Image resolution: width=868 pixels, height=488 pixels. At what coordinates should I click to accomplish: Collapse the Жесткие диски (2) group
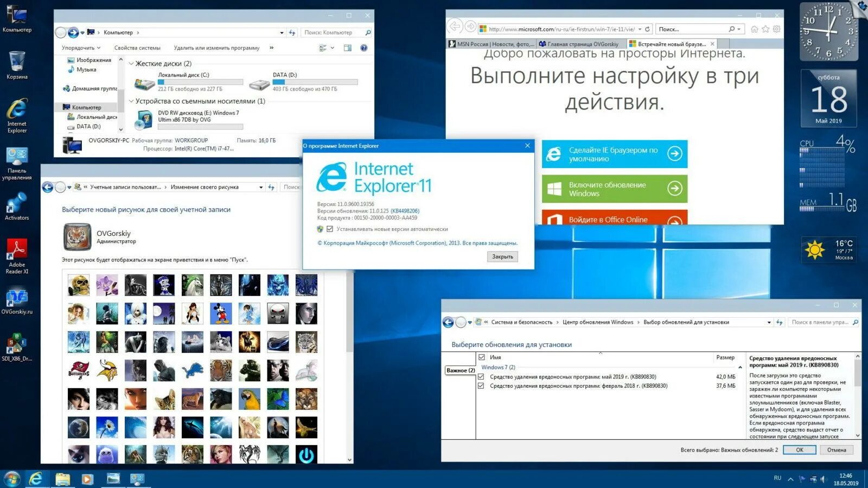click(131, 63)
